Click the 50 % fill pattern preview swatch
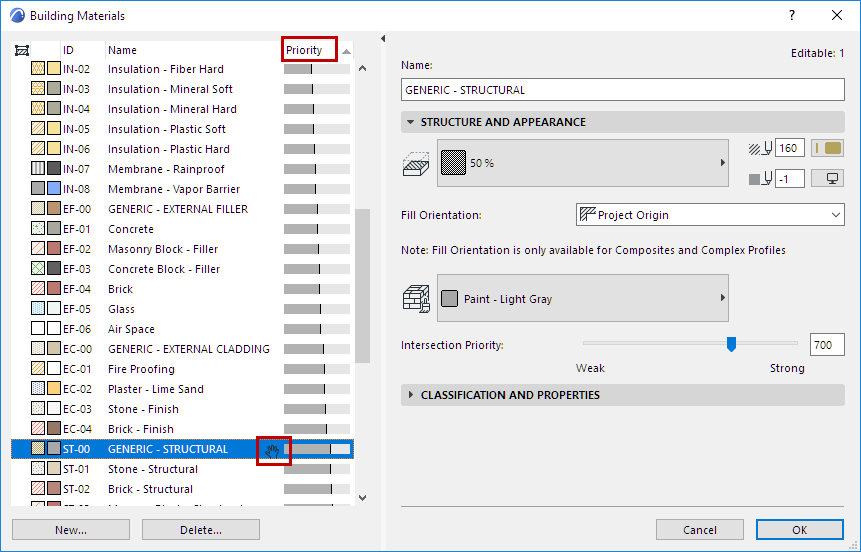 click(453, 163)
